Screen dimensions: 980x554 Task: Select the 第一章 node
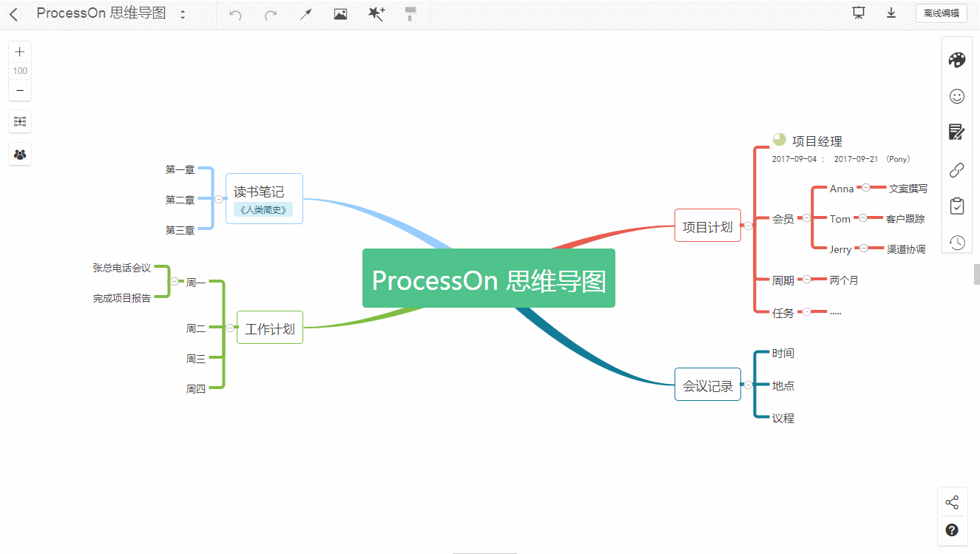[x=180, y=169]
